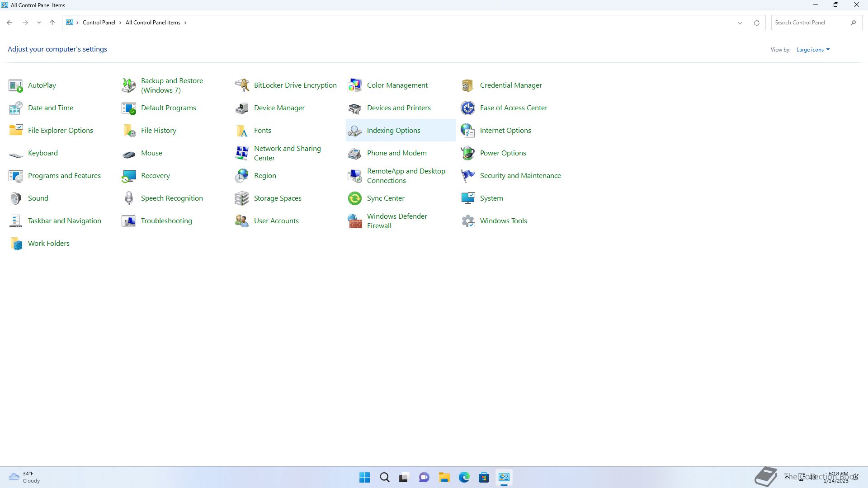Open the Speech Recognition microphone icon
868x488 pixels.
pos(129,198)
